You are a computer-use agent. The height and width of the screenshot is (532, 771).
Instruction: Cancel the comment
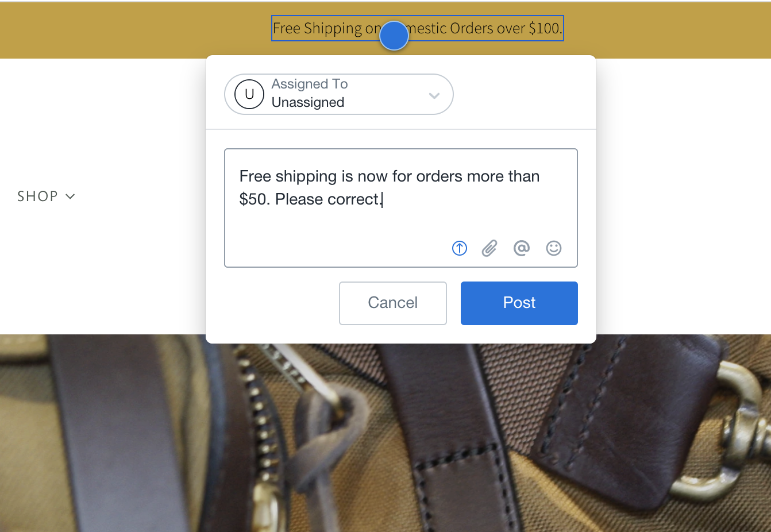[x=393, y=303]
